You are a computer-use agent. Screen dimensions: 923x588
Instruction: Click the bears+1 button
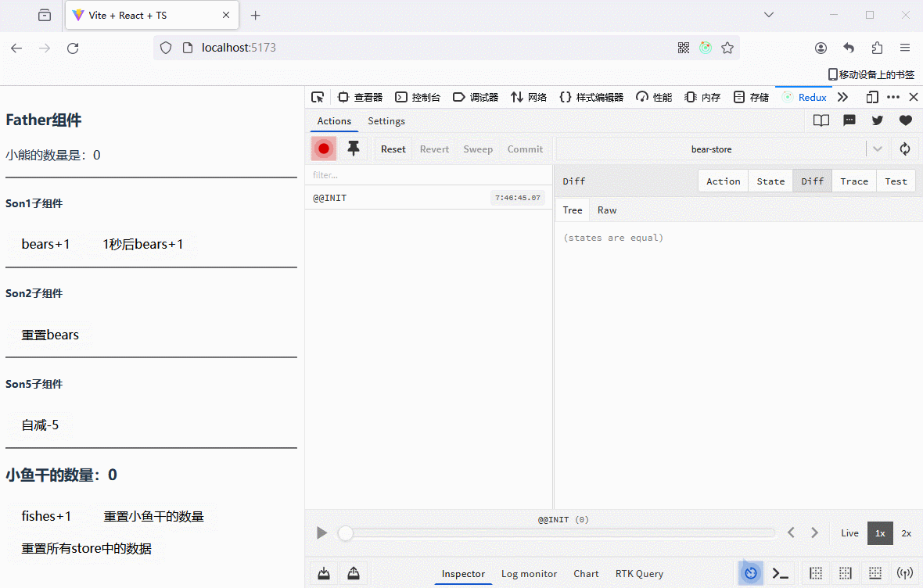click(x=46, y=244)
